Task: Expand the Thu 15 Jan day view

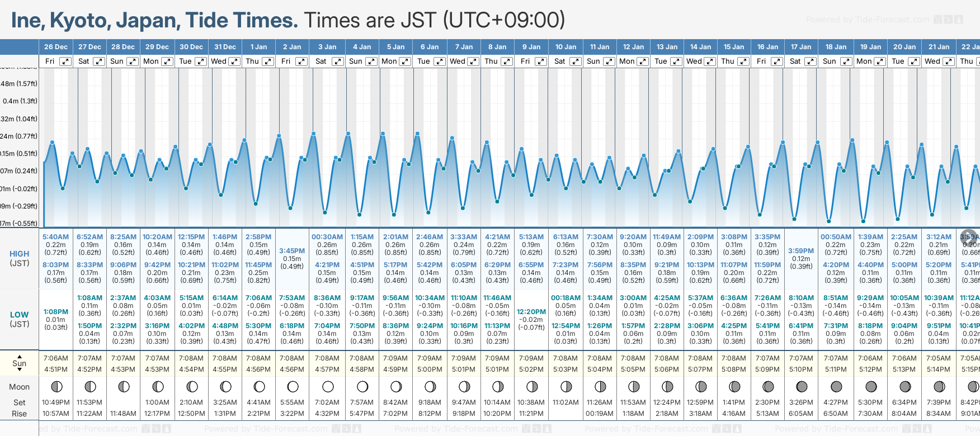Action: (743, 61)
